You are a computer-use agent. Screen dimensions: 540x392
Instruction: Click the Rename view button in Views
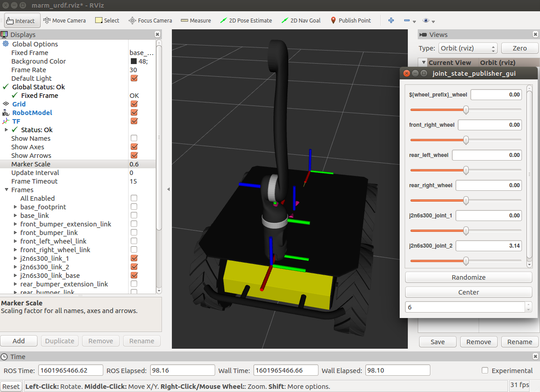coord(519,342)
